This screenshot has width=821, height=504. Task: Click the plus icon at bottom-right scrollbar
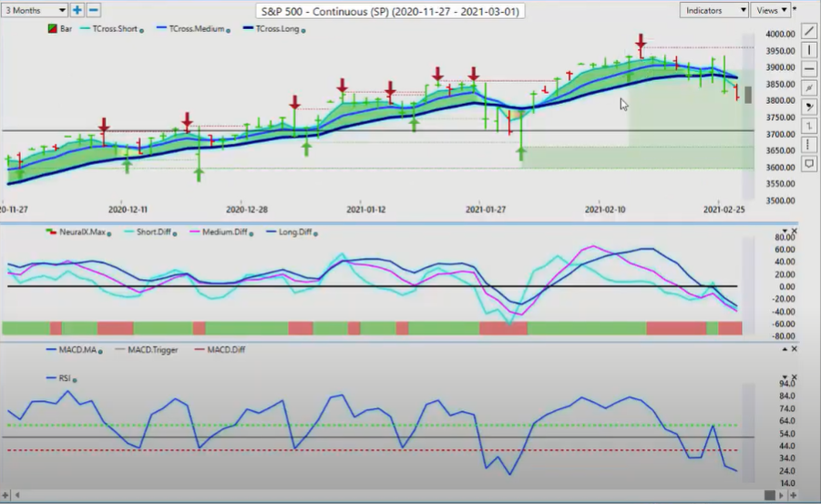794,495
